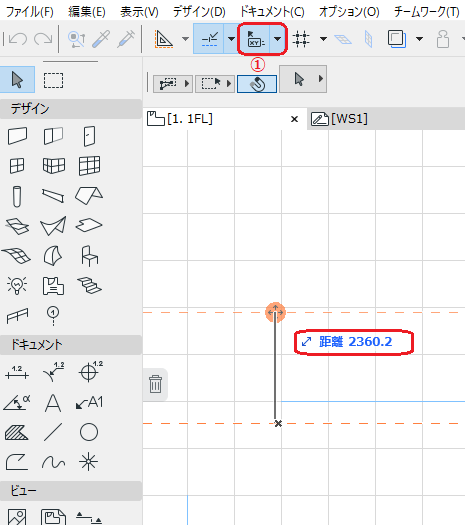465x525 pixels.
Task: Select the Beam tool
Action: click(x=53, y=196)
